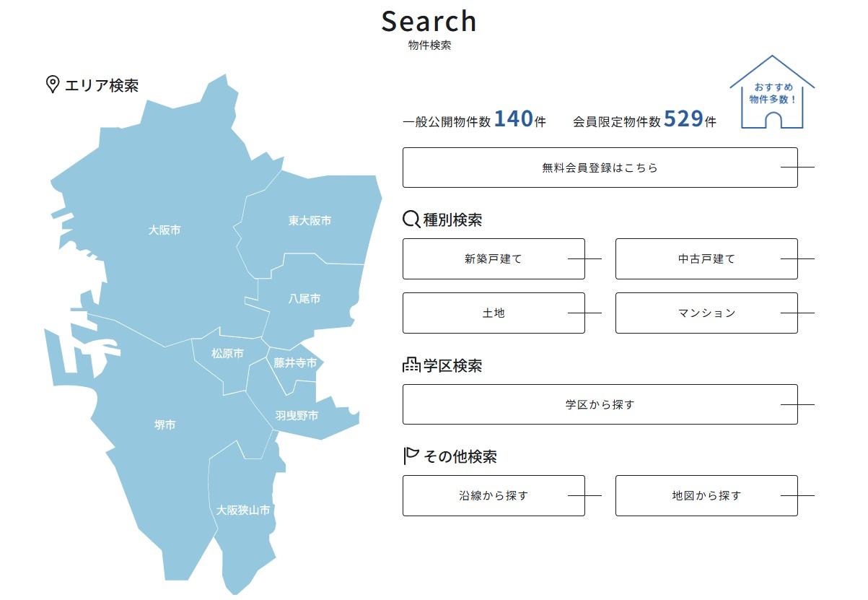The width and height of the screenshot is (868, 600).
Task: Choose the 中古戸建て search option
Action: (x=706, y=258)
